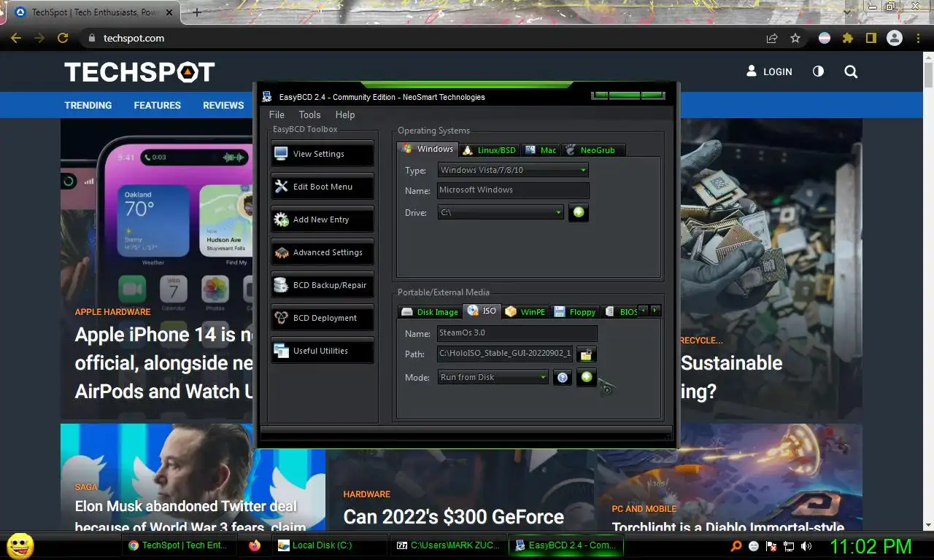Image resolution: width=934 pixels, height=560 pixels.
Task: Open Useful Utilities in EasyBCD
Action: 322,351
